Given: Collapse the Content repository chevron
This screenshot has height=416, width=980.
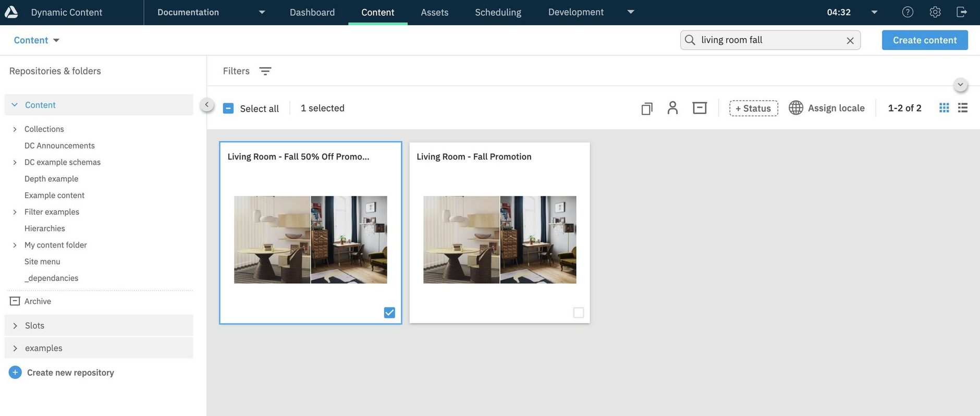Looking at the screenshot, I should [15, 105].
